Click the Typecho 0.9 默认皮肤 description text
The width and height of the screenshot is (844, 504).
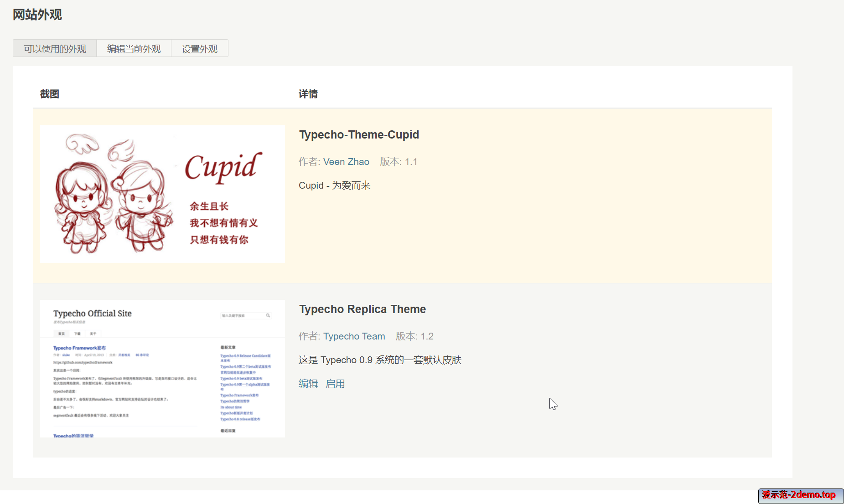click(x=380, y=360)
